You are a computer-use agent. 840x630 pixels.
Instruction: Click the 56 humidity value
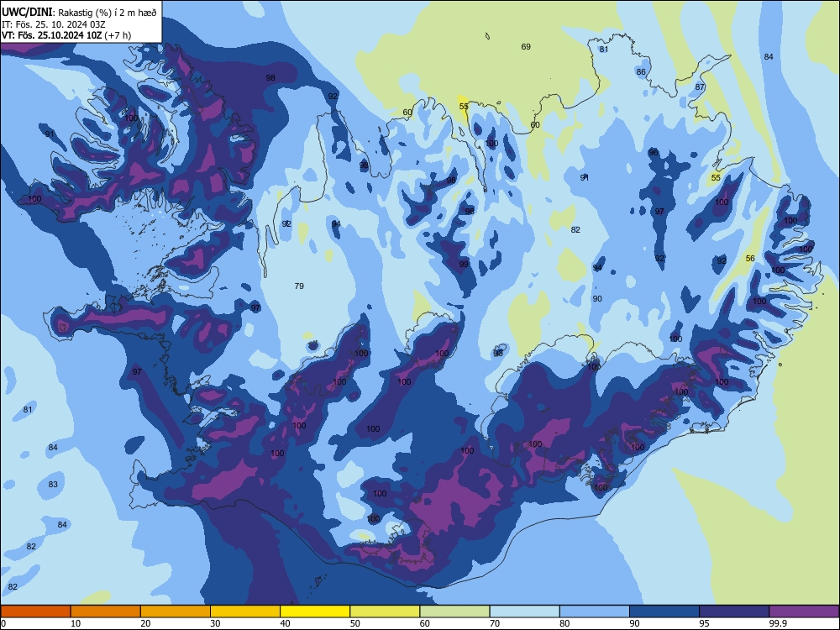[750, 258]
